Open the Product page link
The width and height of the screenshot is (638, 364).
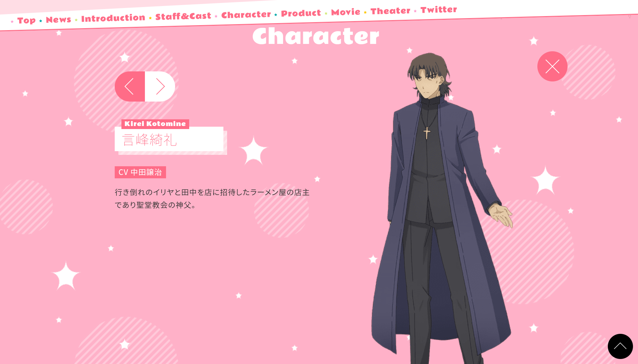tap(301, 13)
